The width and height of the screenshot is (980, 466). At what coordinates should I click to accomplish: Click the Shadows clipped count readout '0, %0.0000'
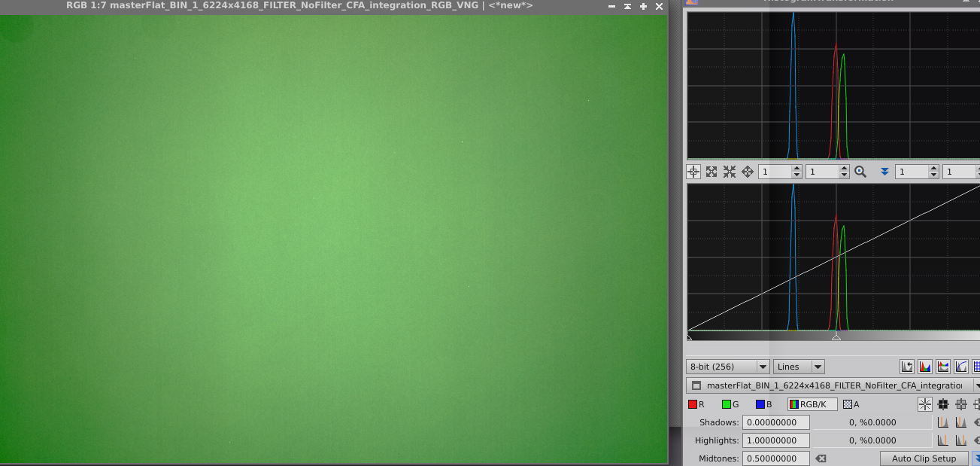click(x=872, y=422)
